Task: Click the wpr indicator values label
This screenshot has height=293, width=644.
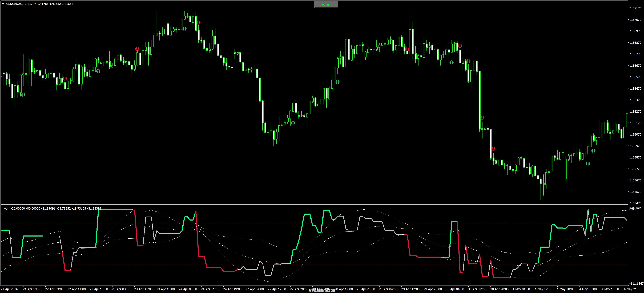Action: click(x=52, y=208)
